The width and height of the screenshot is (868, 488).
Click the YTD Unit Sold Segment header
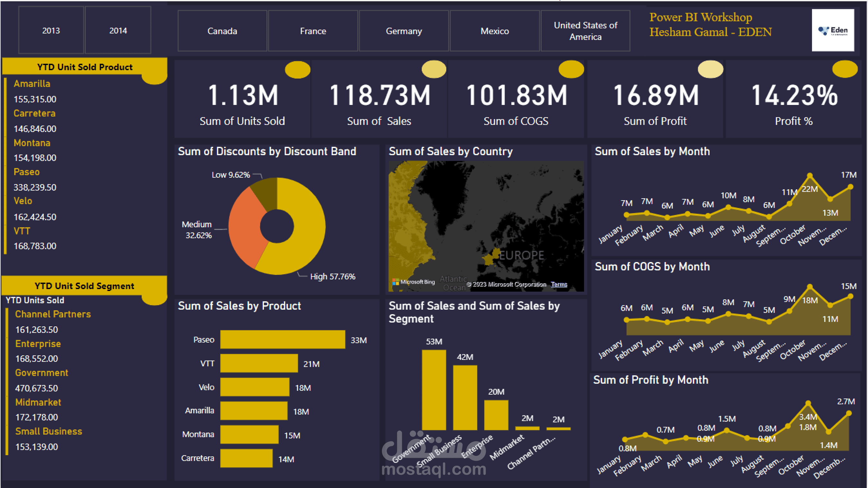point(84,286)
